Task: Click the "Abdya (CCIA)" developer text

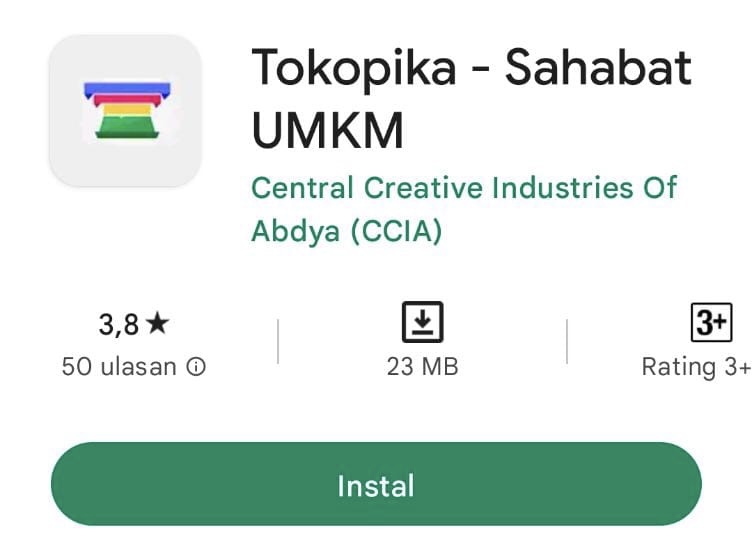Action: point(346,231)
